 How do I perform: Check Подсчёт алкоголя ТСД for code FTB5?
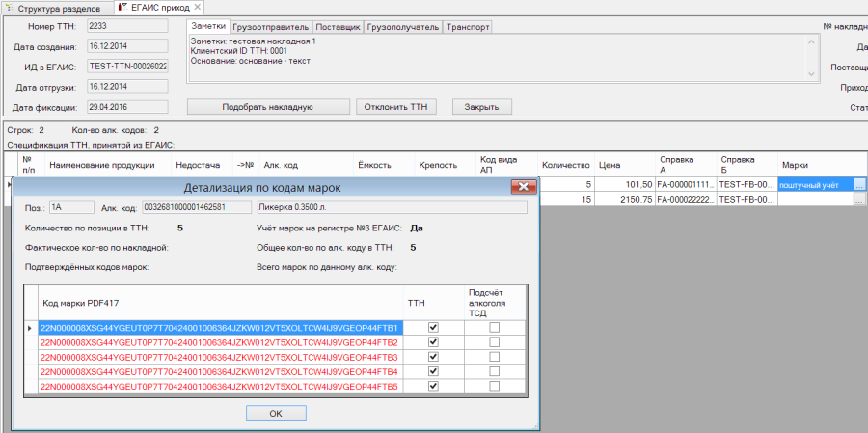(495, 386)
